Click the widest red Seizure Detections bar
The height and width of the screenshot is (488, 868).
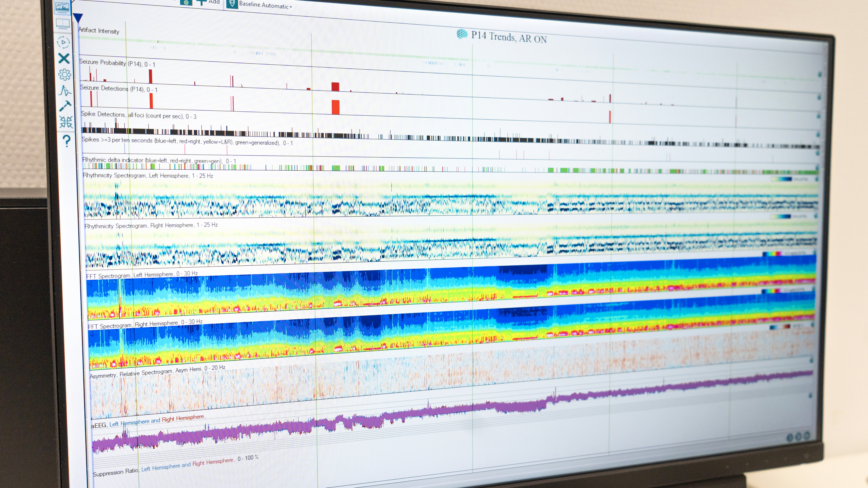pos(335,107)
